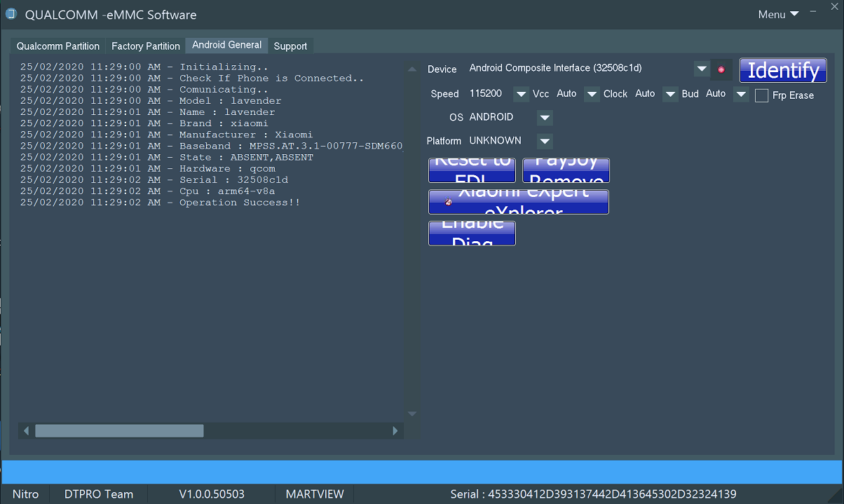Go to the Support tab
This screenshot has height=504, width=844.
tap(290, 46)
